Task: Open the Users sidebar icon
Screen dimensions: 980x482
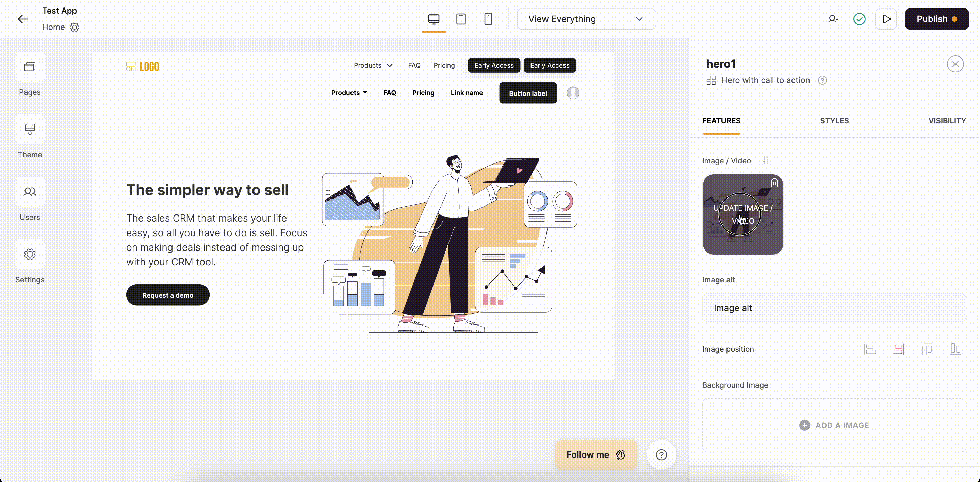Action: coord(30,192)
